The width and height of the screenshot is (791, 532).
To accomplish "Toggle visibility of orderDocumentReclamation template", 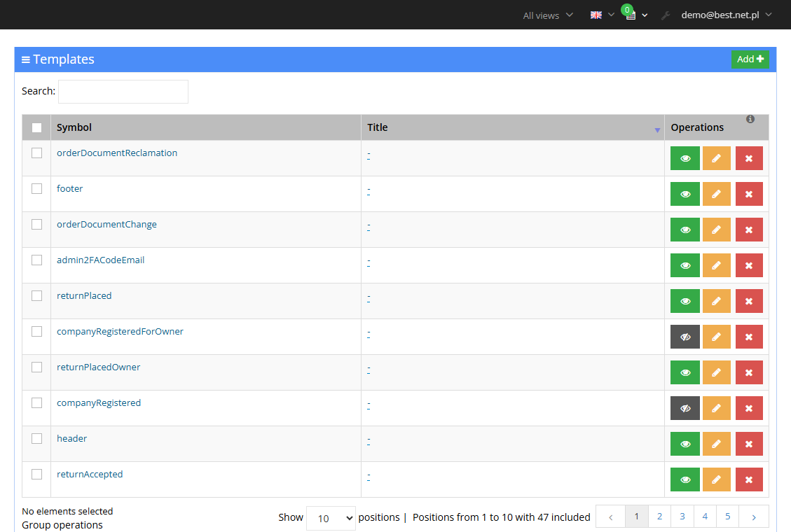I will 685,158.
